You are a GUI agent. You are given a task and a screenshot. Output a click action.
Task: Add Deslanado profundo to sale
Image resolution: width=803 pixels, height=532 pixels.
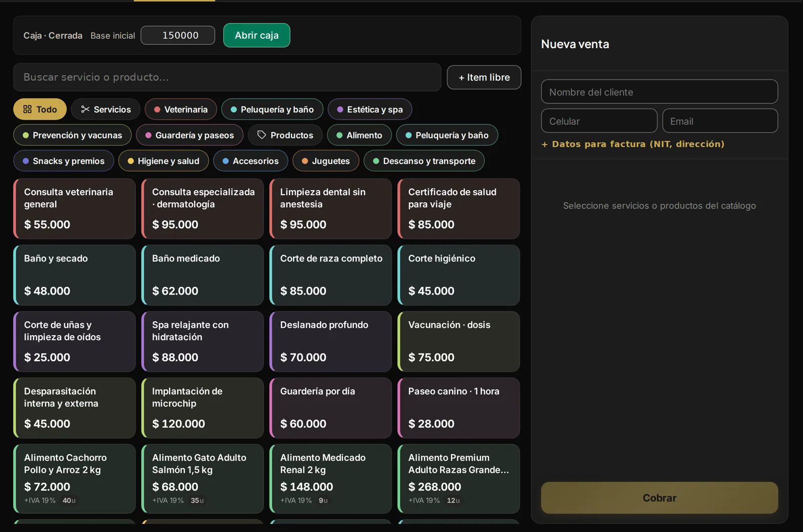click(330, 341)
